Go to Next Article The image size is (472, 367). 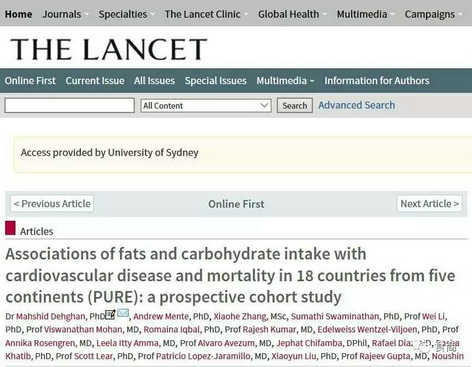(430, 204)
